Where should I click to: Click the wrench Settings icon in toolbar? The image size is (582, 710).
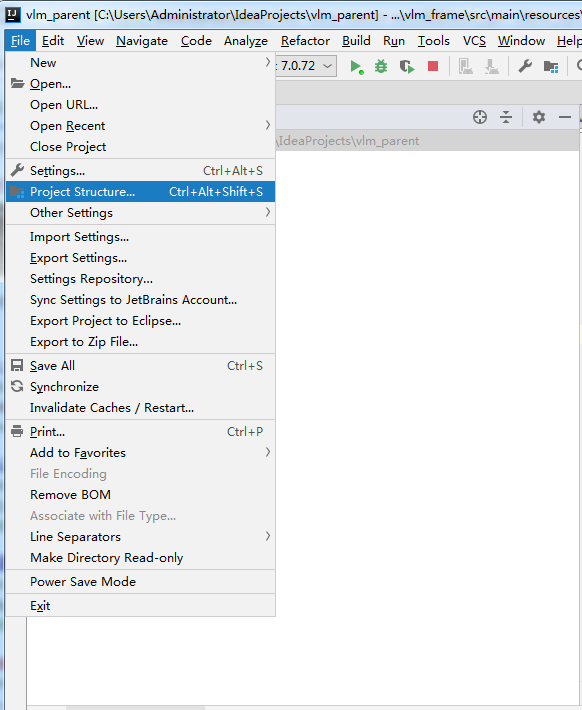(525, 67)
